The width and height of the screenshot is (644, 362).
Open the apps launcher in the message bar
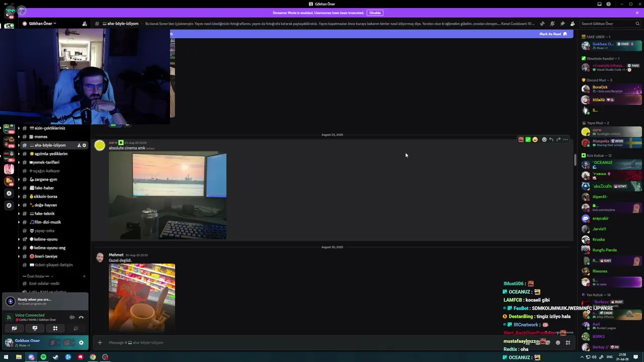568,343
